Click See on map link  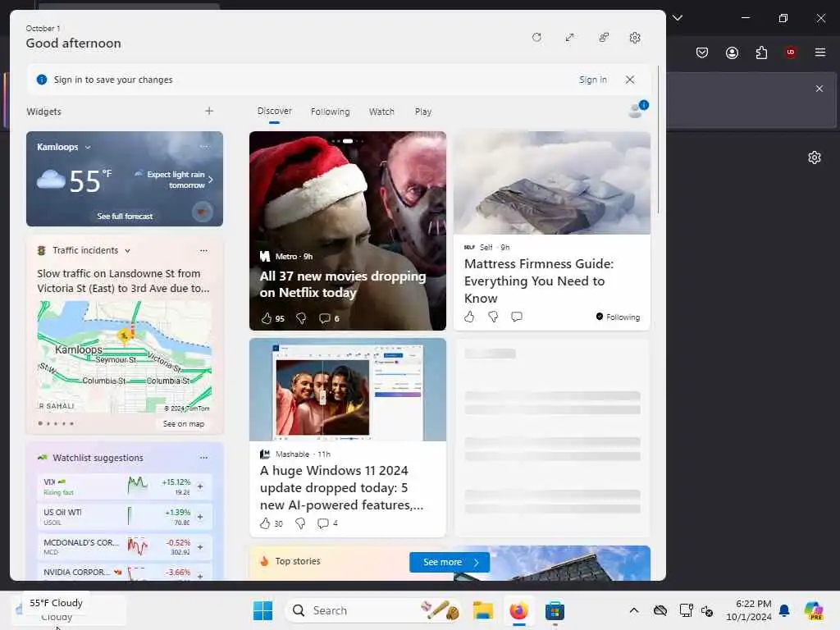[x=183, y=424]
